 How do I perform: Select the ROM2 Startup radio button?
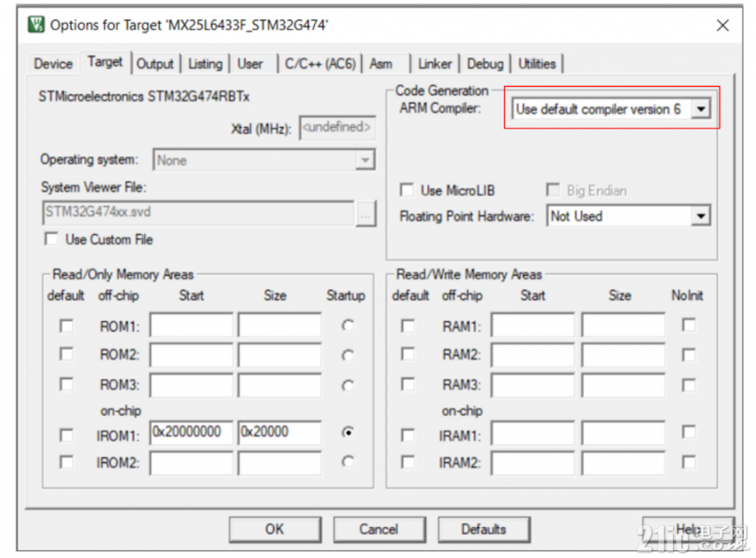coord(347,355)
